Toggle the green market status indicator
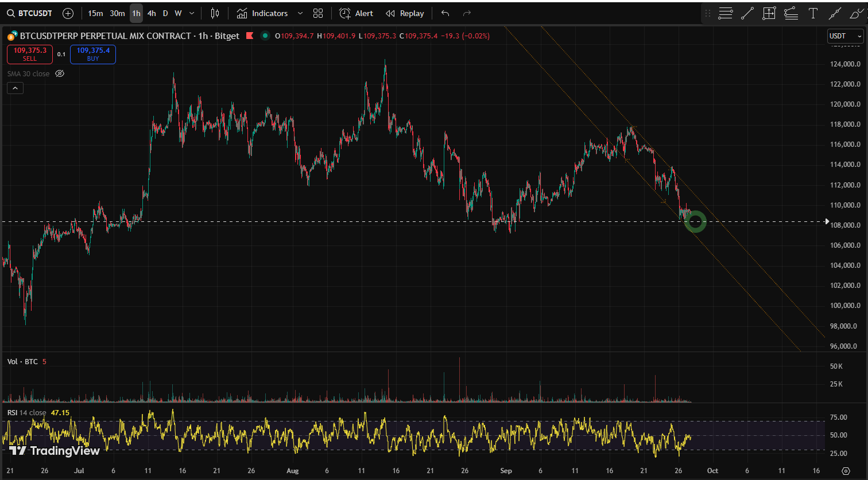 click(x=265, y=36)
